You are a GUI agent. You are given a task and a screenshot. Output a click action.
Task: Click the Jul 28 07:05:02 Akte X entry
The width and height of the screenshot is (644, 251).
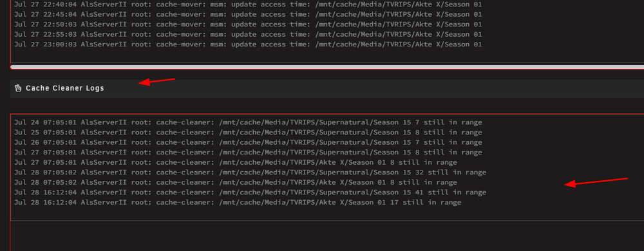pos(235,183)
